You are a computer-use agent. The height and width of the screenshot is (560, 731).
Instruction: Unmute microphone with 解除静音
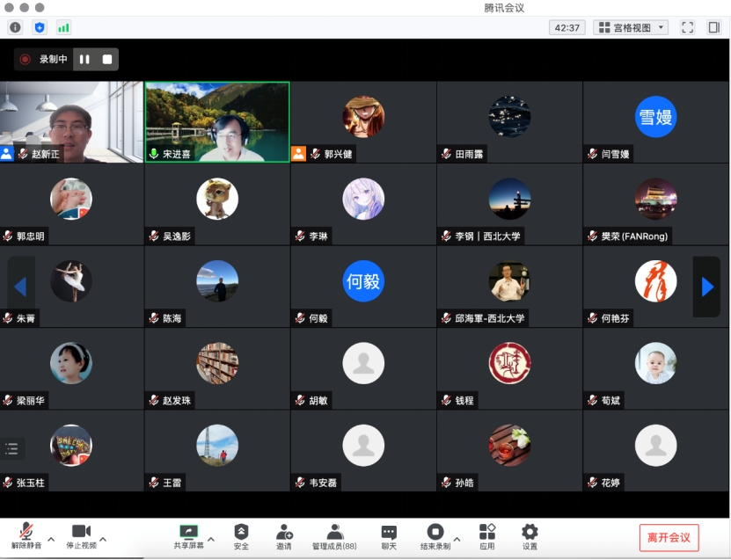click(x=26, y=536)
